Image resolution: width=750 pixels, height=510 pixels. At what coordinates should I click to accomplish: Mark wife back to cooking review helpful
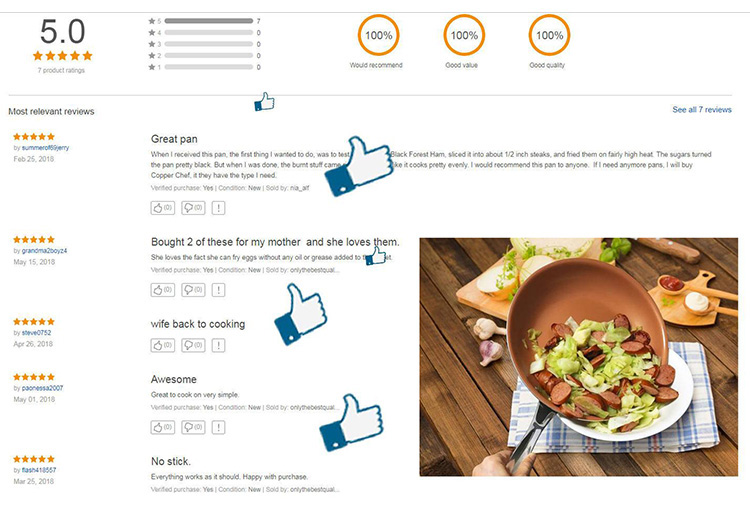click(163, 345)
